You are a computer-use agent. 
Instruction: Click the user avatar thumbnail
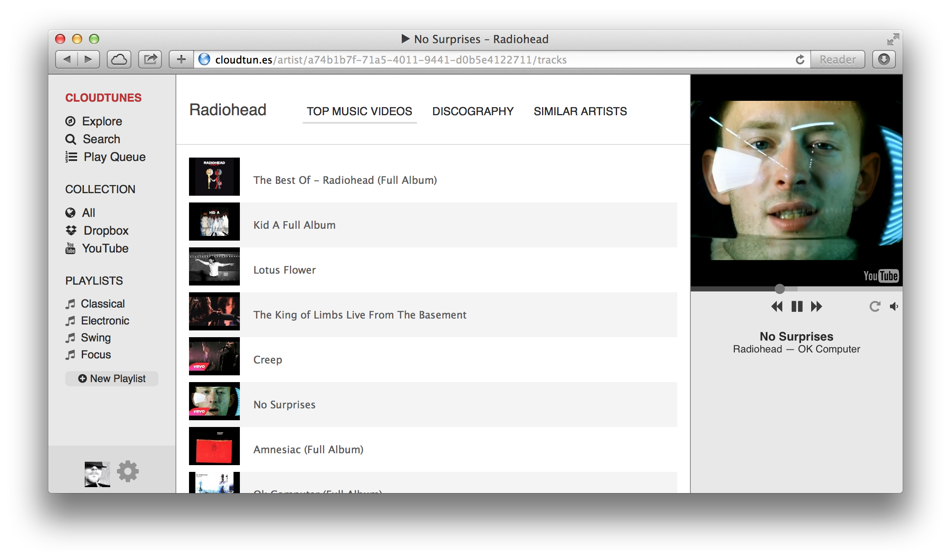point(97,471)
